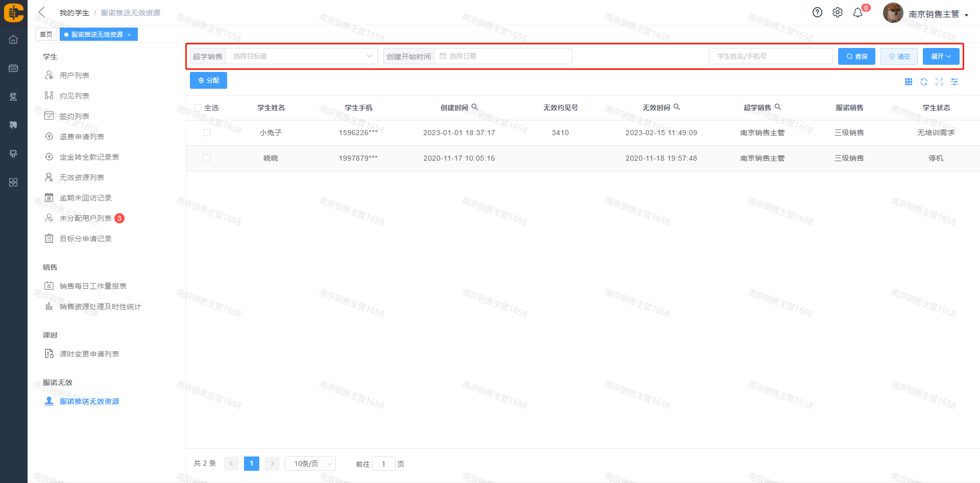Screen dimensions: 980x483
Task: Select the checkbox for 晓晓 row
Action: (x=207, y=158)
